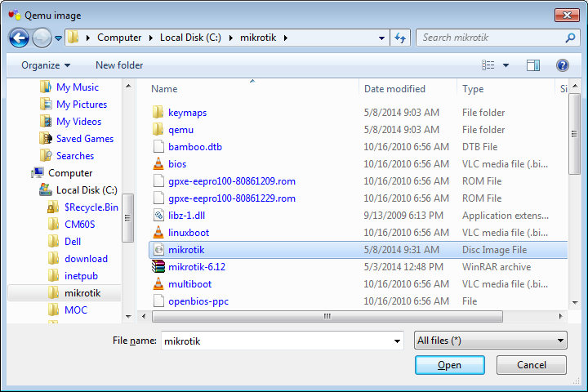Click the file list scroll down arrow
The image size is (588, 392).
(x=575, y=302)
